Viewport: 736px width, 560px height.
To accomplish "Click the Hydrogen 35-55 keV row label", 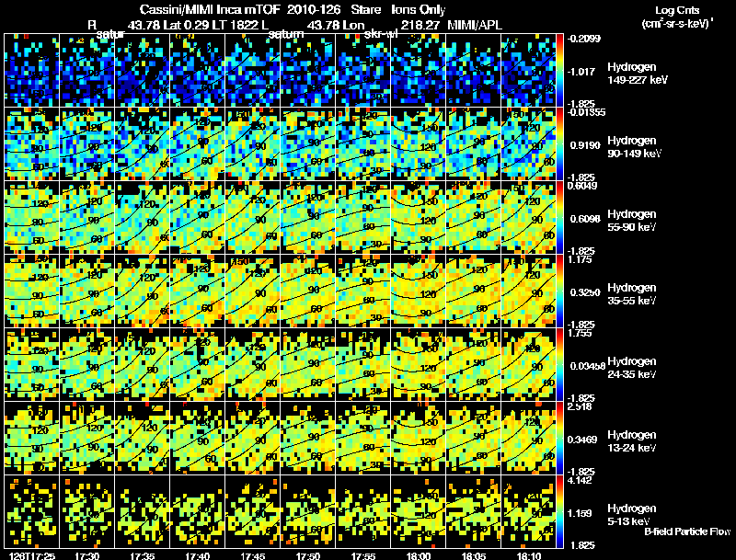I will click(631, 294).
